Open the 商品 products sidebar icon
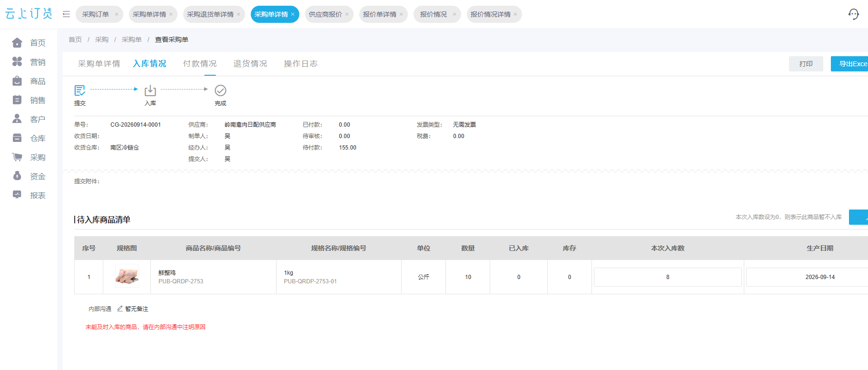This screenshot has height=370, width=868. tap(17, 81)
